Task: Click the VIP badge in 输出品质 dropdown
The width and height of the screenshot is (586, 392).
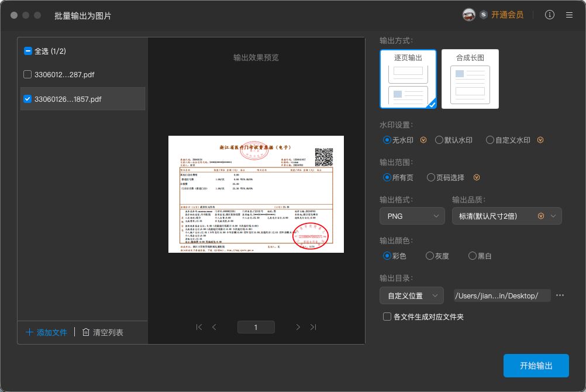Action: tap(541, 216)
